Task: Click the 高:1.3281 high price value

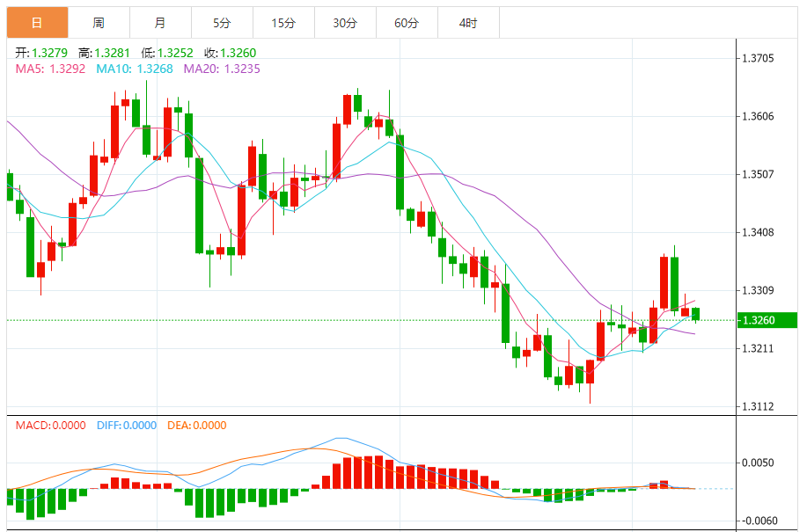Action: [104, 53]
